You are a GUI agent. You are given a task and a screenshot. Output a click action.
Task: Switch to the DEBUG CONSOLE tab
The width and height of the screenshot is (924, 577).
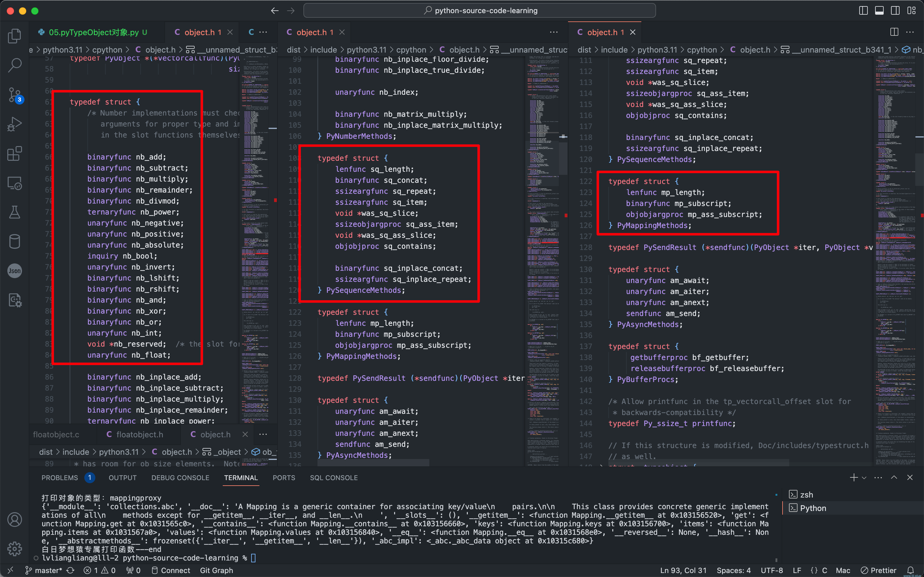pos(180,478)
